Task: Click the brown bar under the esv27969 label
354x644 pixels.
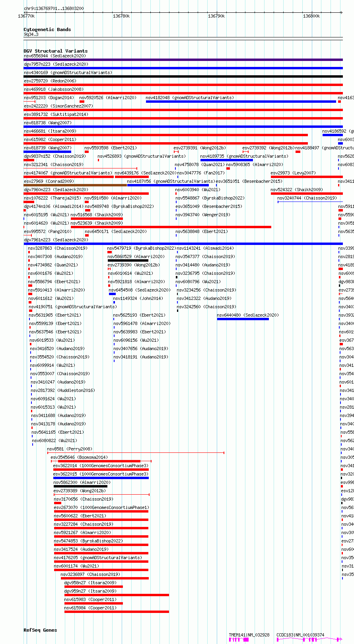Action: [x=75, y=185]
